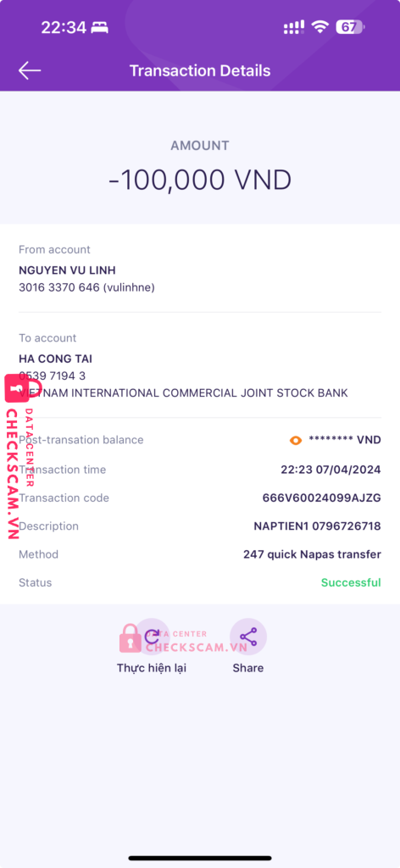Tap the Transaction Details title
The width and height of the screenshot is (400, 868).
[200, 71]
